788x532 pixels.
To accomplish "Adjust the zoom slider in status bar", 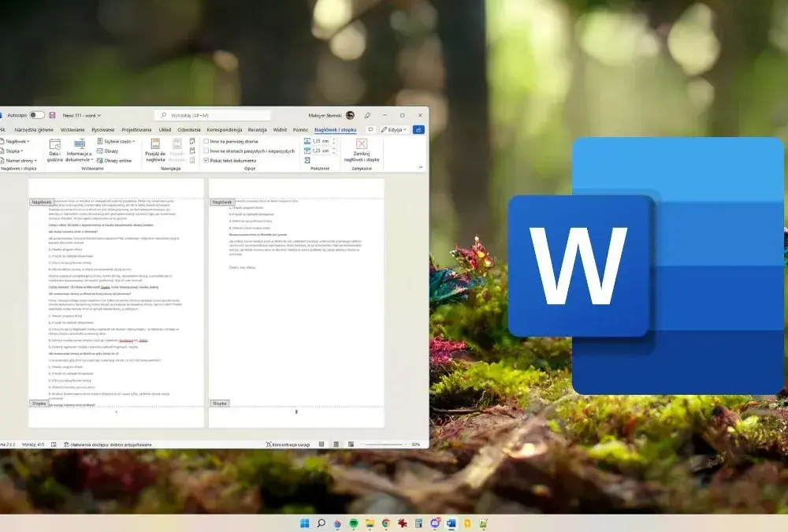I will tap(384, 445).
